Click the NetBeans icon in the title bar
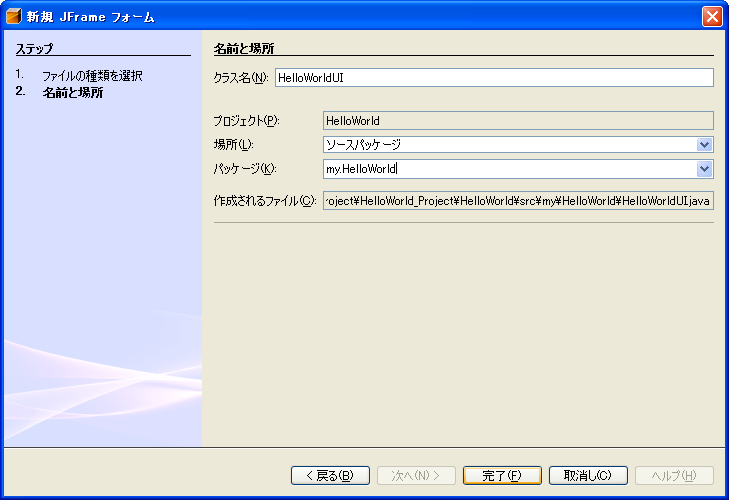This screenshot has height=500, width=729. click(14, 16)
